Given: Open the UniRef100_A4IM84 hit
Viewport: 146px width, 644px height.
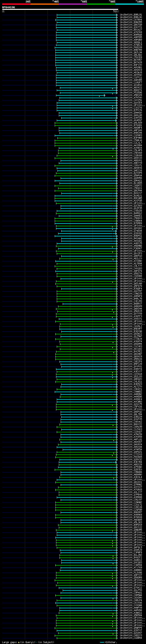Looking at the screenshot, I should tap(131, 146).
